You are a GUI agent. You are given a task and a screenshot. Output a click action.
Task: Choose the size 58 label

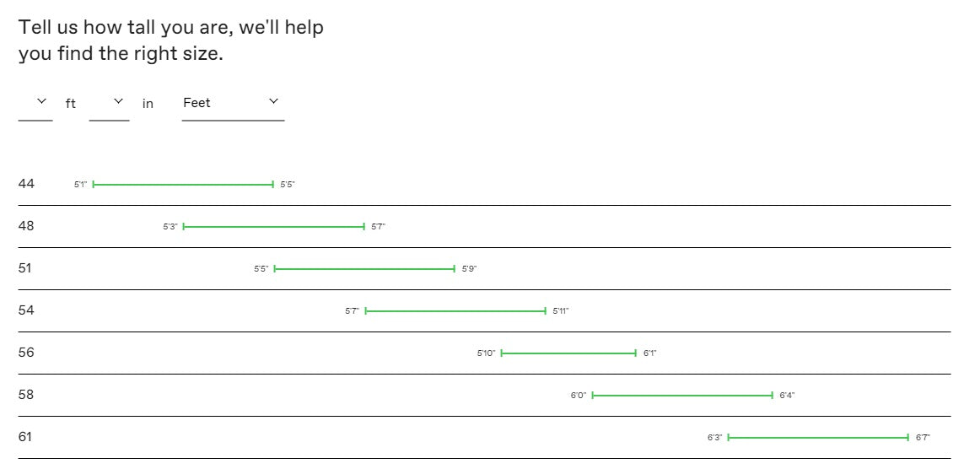tap(26, 395)
